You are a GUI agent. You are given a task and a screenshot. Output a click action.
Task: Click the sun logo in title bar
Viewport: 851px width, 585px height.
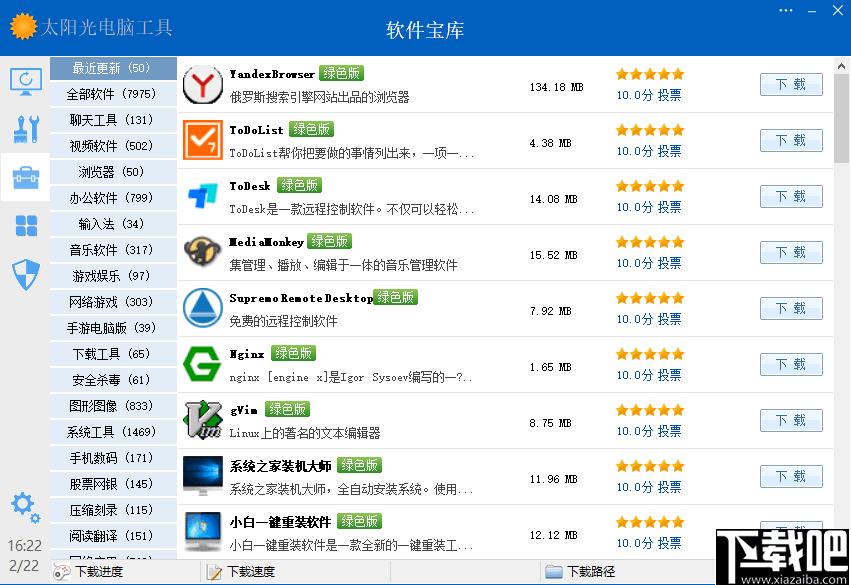(x=23, y=27)
